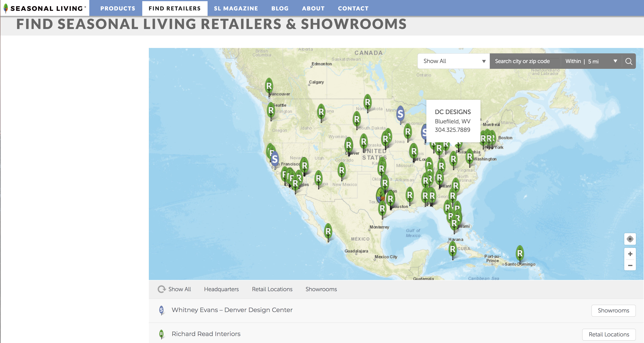Click the Show All reset filter
The image size is (644, 343).
(x=180, y=289)
